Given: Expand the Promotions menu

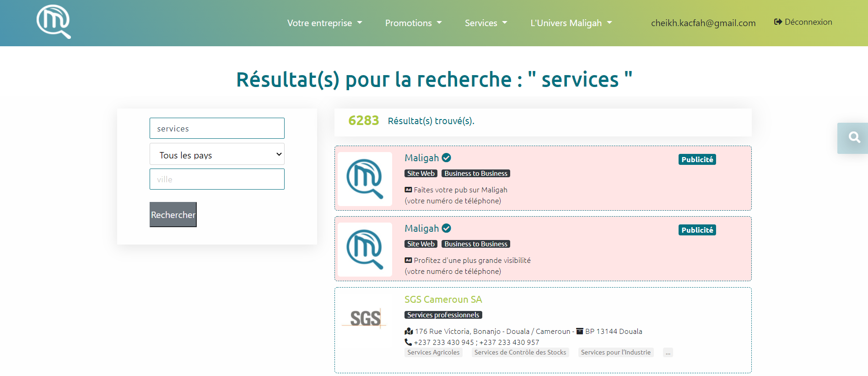Looking at the screenshot, I should (x=413, y=23).
